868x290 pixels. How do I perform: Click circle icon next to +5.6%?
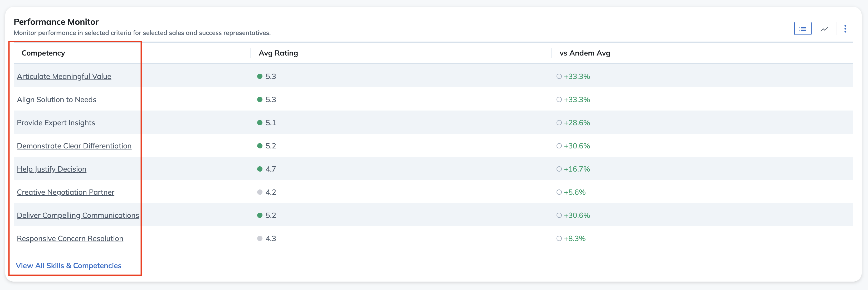pyautogui.click(x=559, y=192)
